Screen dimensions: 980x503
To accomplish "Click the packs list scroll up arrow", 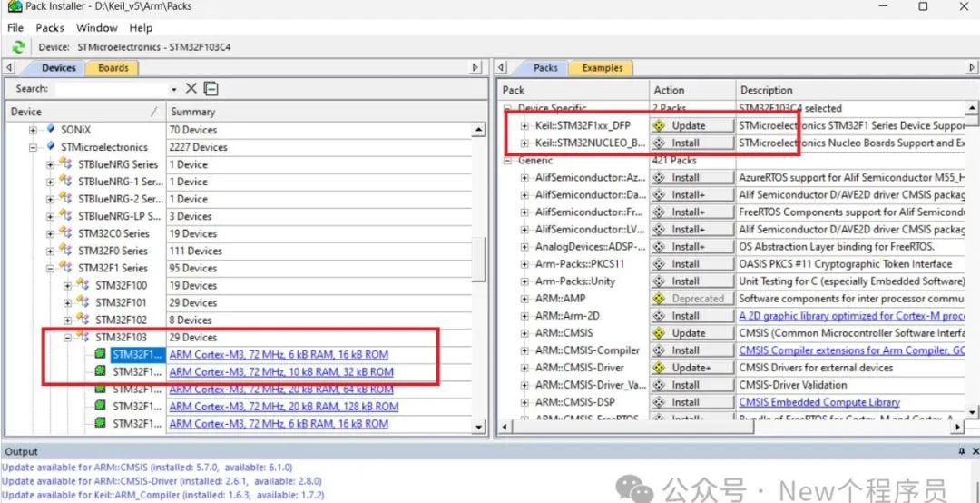I will click(x=973, y=108).
